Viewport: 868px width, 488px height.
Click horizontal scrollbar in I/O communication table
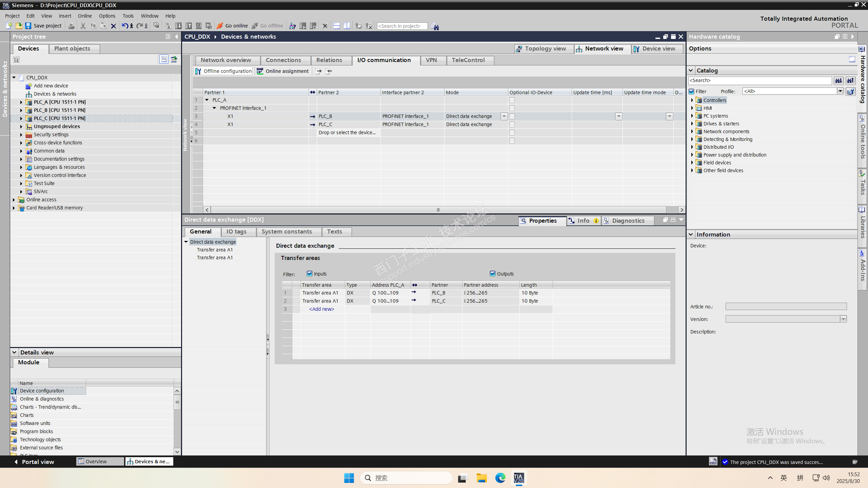(437, 210)
